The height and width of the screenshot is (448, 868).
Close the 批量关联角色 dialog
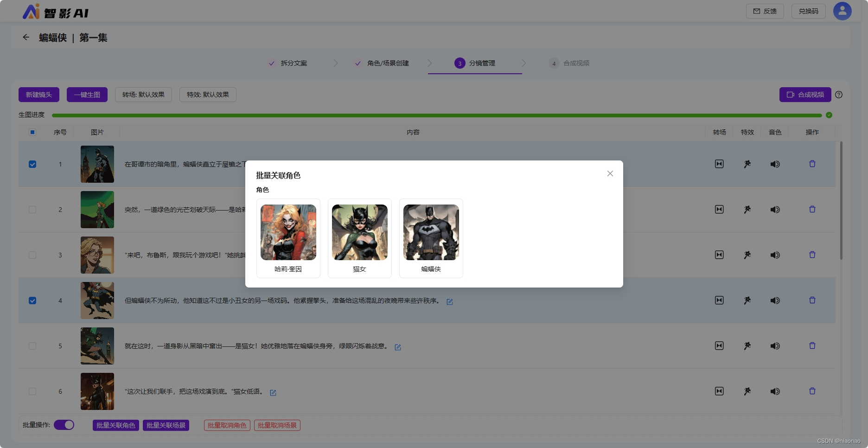(610, 173)
